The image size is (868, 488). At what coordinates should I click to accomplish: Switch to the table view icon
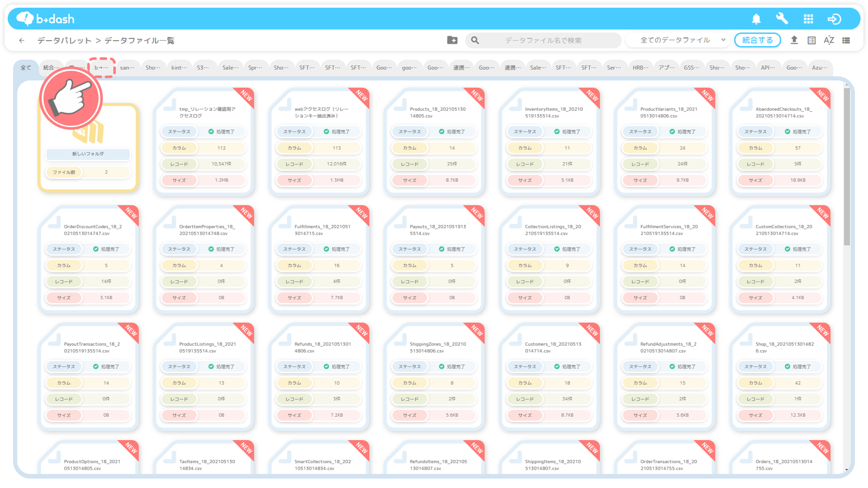pyautogui.click(x=812, y=40)
